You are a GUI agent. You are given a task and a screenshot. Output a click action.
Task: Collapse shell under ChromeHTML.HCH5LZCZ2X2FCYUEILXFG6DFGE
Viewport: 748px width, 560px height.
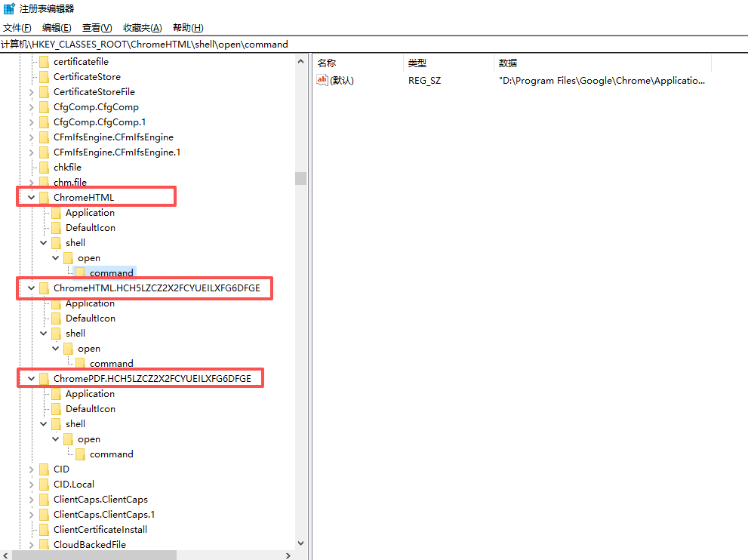coord(44,334)
